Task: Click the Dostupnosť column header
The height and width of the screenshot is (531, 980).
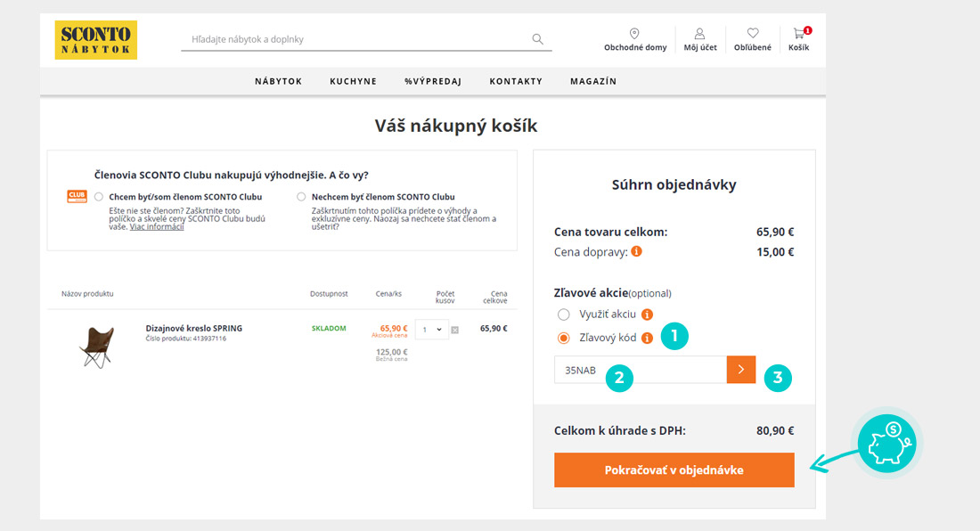Action: 329,294
